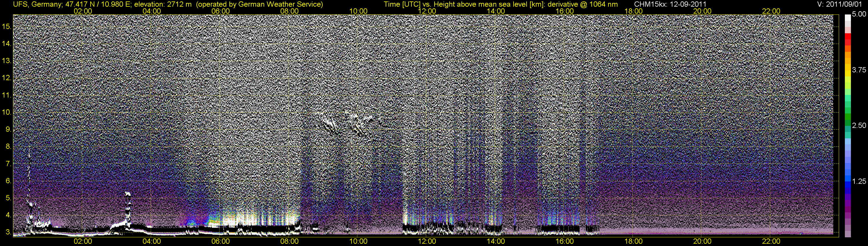Click '20:00' on the top time axis
Image resolution: width=868 pixels, height=246 pixels.
(x=702, y=11)
